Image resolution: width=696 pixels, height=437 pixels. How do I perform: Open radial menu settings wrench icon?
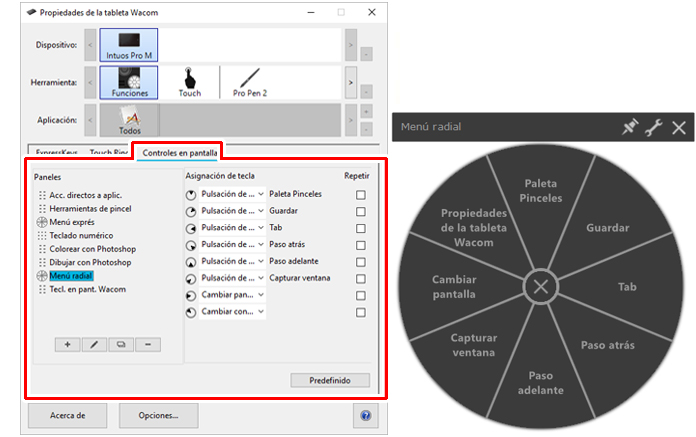click(654, 128)
